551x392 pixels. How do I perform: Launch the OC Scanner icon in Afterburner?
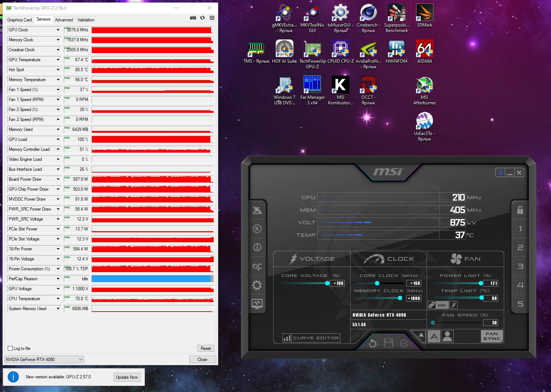click(x=257, y=266)
